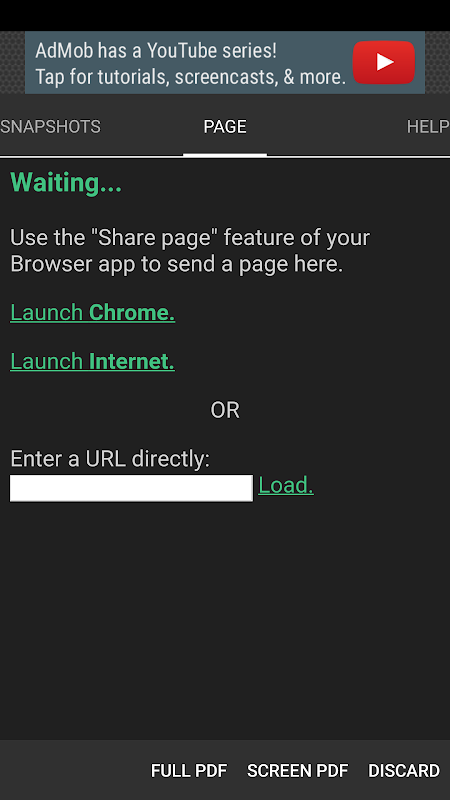Screen dimensions: 450x800
Task: Tap the red YouTube play icon
Action: coord(384,62)
